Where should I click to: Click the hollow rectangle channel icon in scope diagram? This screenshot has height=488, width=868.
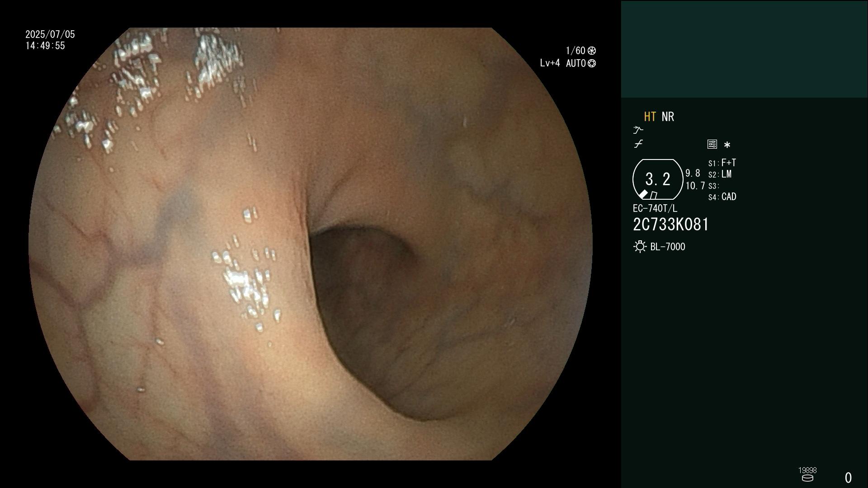tap(653, 195)
